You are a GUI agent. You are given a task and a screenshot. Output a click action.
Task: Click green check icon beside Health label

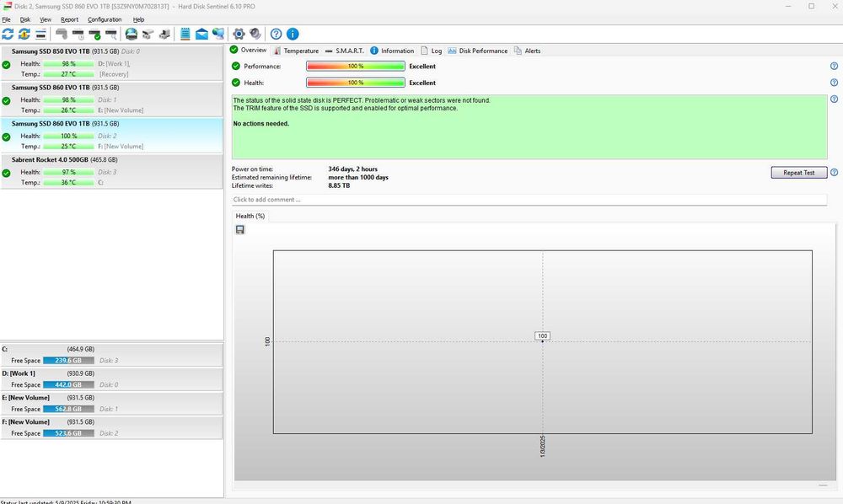click(236, 83)
